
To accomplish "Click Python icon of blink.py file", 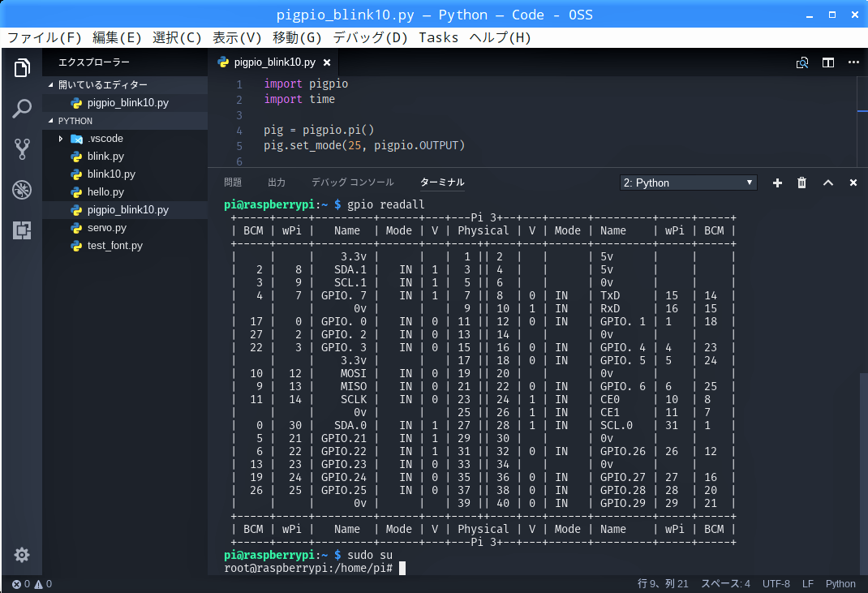I will coord(76,157).
